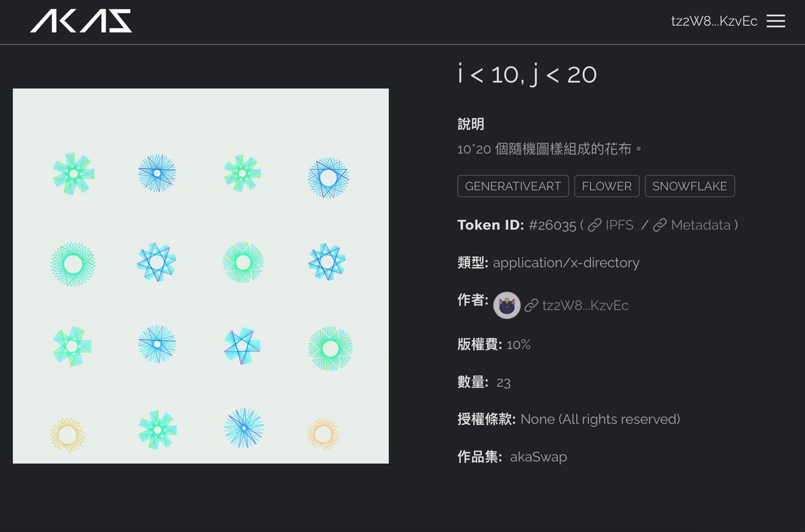
Task: Click the top-right blue circular pattern
Action: tap(328, 177)
